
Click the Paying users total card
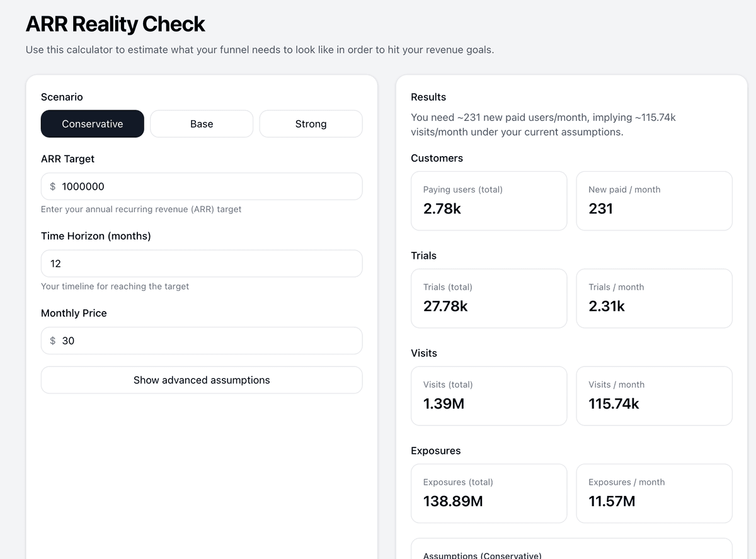pos(489,201)
